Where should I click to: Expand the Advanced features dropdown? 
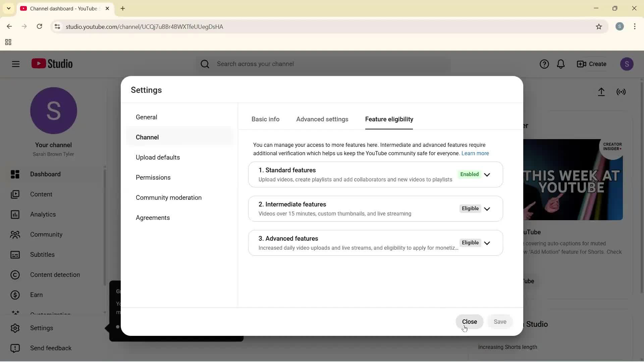488,243
